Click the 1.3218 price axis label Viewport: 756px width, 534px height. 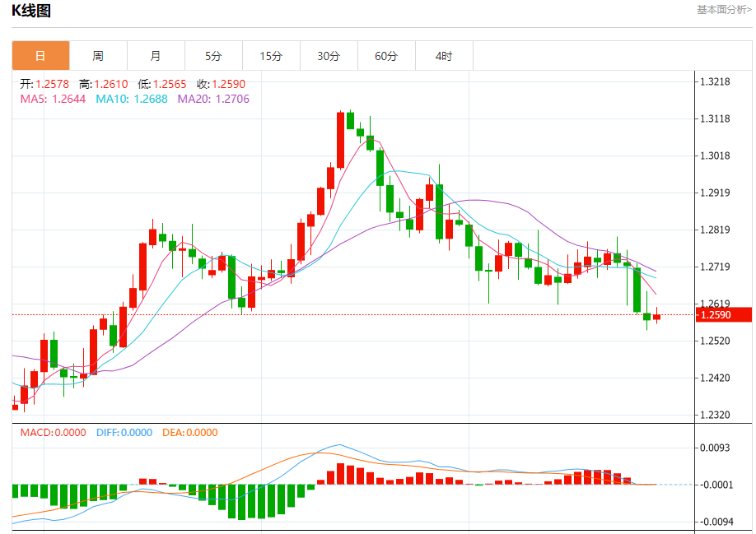(715, 81)
